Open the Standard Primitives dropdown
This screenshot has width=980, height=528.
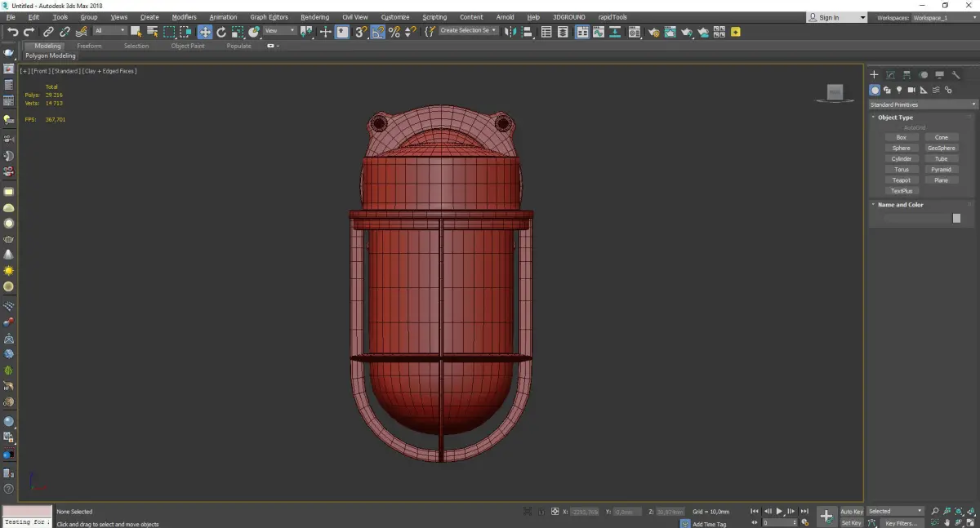click(x=923, y=104)
